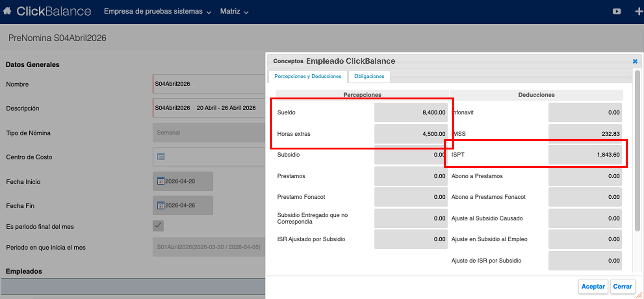Open Centro de Costo list icon

tap(161, 157)
